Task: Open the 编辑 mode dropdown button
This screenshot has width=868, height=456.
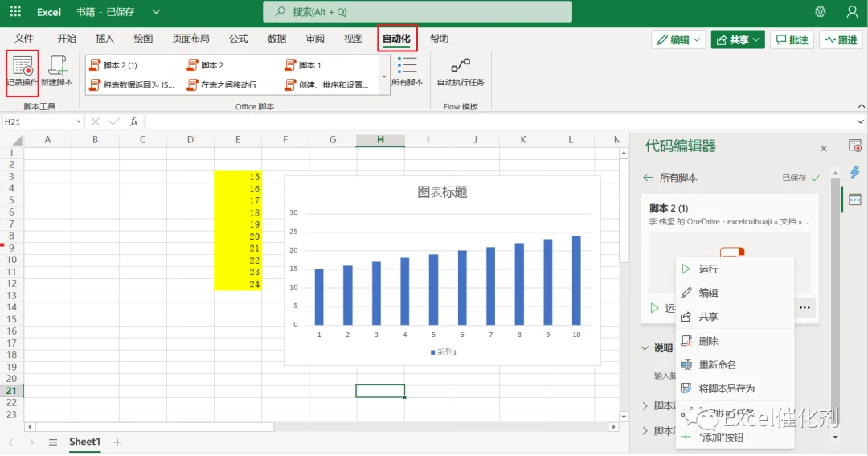Action: 679,40
